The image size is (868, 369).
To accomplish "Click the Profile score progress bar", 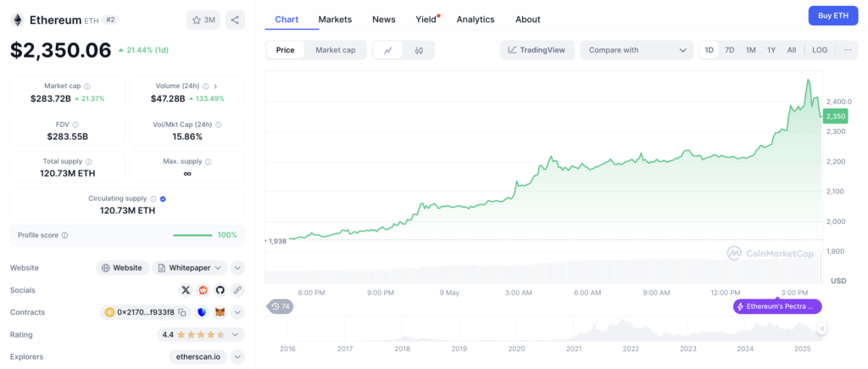I will pyautogui.click(x=192, y=235).
